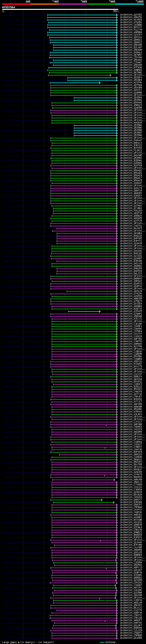Click the query end position 552
The height and width of the screenshot is (644, 146).
click(x=115, y=11)
